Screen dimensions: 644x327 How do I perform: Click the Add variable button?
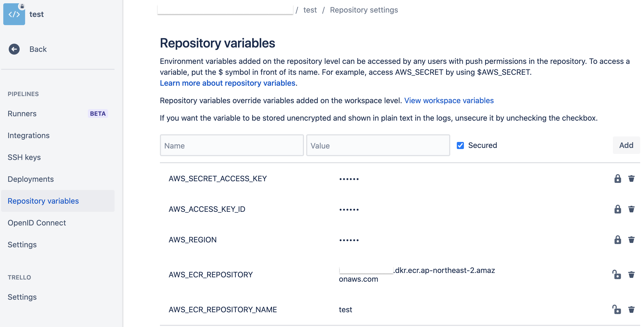coord(626,145)
